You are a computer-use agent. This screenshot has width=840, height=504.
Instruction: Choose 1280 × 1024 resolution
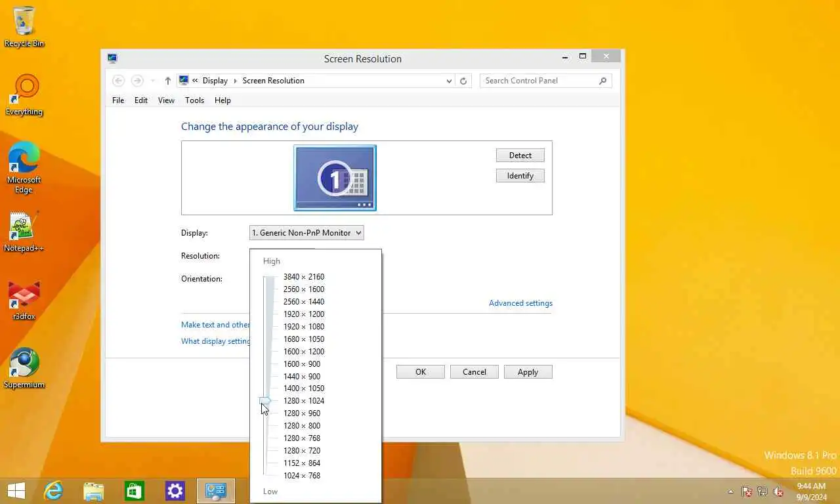coord(304,401)
